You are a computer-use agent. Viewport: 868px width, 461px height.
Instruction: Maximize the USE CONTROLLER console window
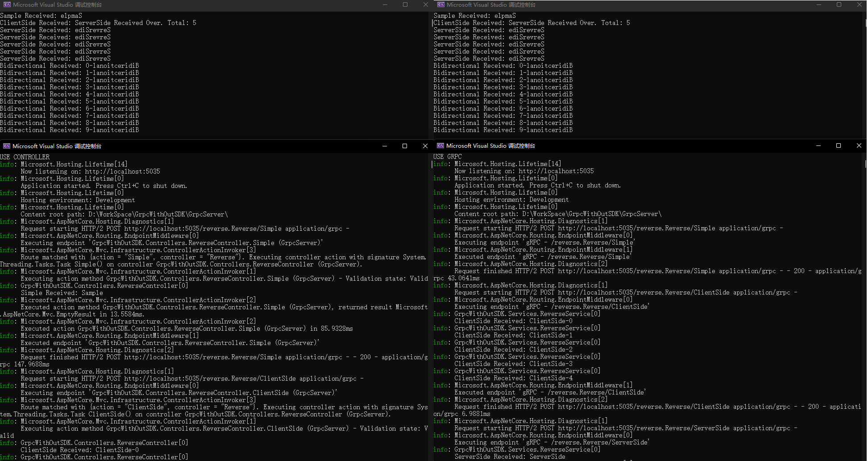[x=405, y=146]
